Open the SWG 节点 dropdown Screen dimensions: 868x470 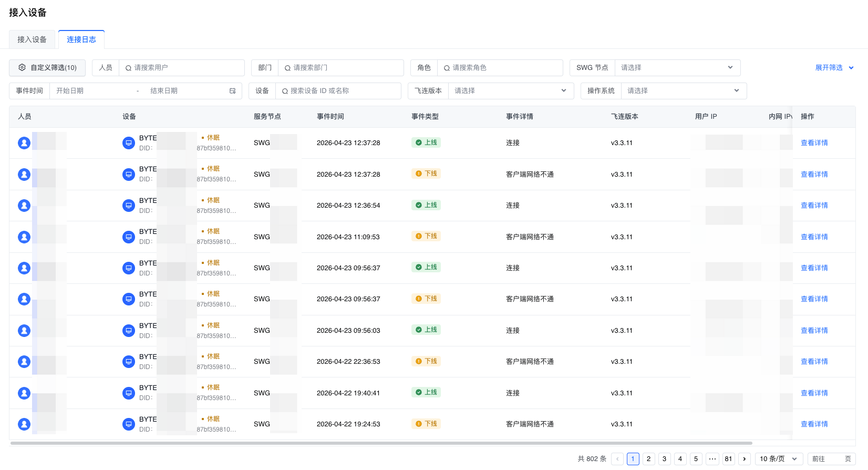677,68
